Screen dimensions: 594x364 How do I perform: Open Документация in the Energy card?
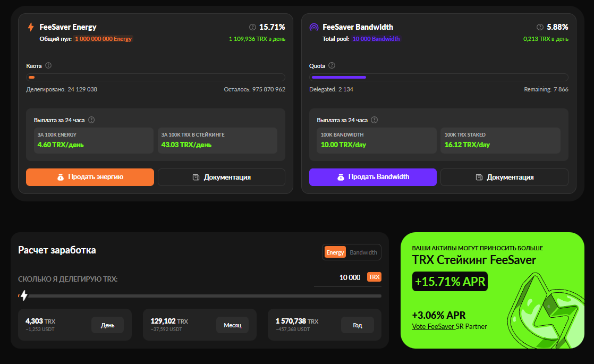pos(222,177)
